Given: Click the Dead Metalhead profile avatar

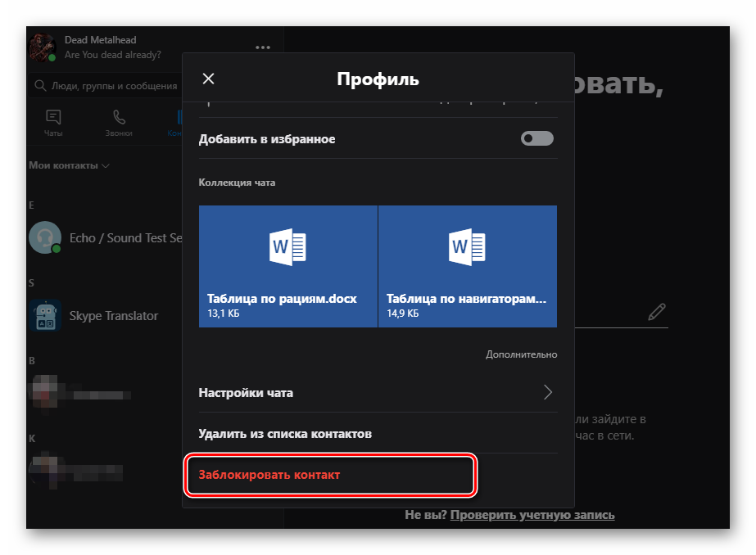Looking at the screenshot, I should 42,47.
